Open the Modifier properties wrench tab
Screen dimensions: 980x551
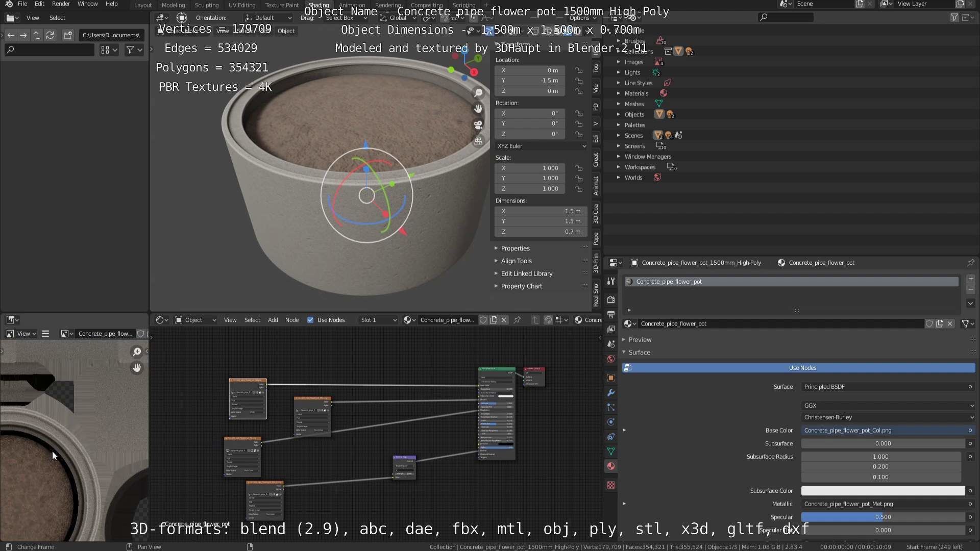tap(611, 393)
